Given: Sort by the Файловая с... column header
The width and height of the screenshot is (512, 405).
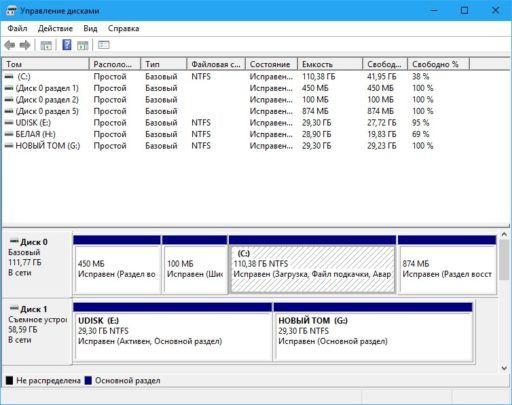Looking at the screenshot, I should pyautogui.click(x=216, y=64).
